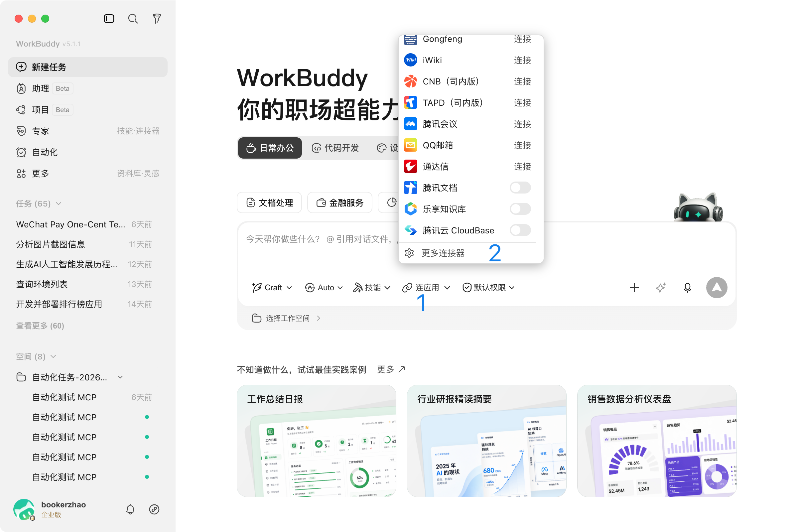The width and height of the screenshot is (798, 532).
Task: Connect the QQ邮箱 connector
Action: pyautogui.click(x=522, y=145)
